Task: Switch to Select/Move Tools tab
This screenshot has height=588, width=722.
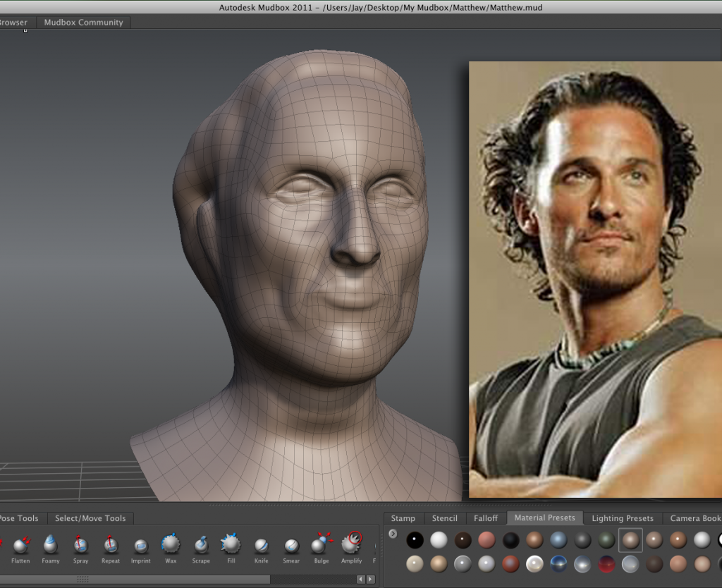Action: click(x=90, y=518)
